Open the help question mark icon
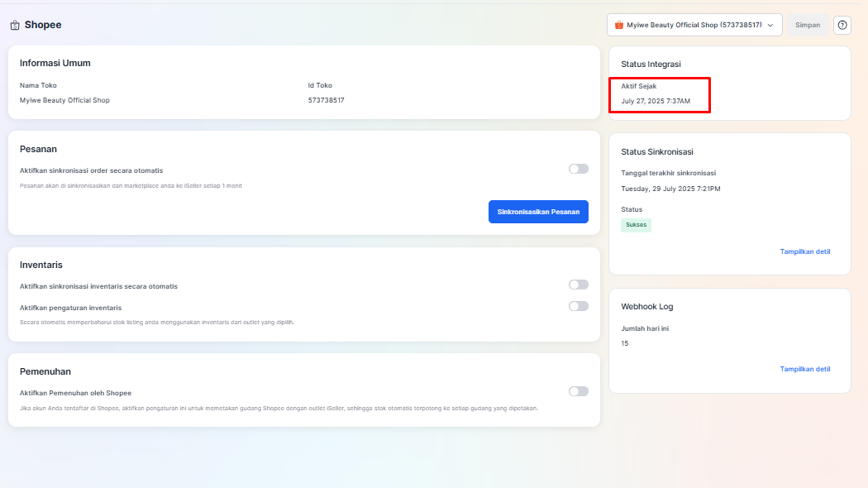Viewport: 868px width, 488px height. (x=842, y=25)
